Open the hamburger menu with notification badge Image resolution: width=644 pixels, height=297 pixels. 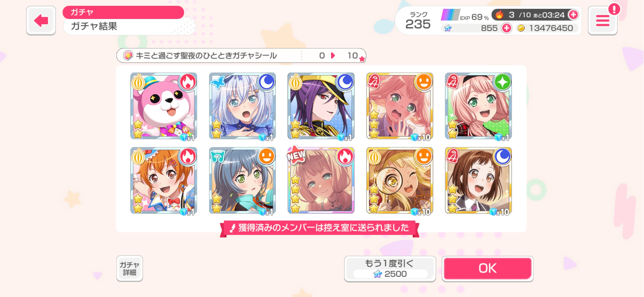603,21
